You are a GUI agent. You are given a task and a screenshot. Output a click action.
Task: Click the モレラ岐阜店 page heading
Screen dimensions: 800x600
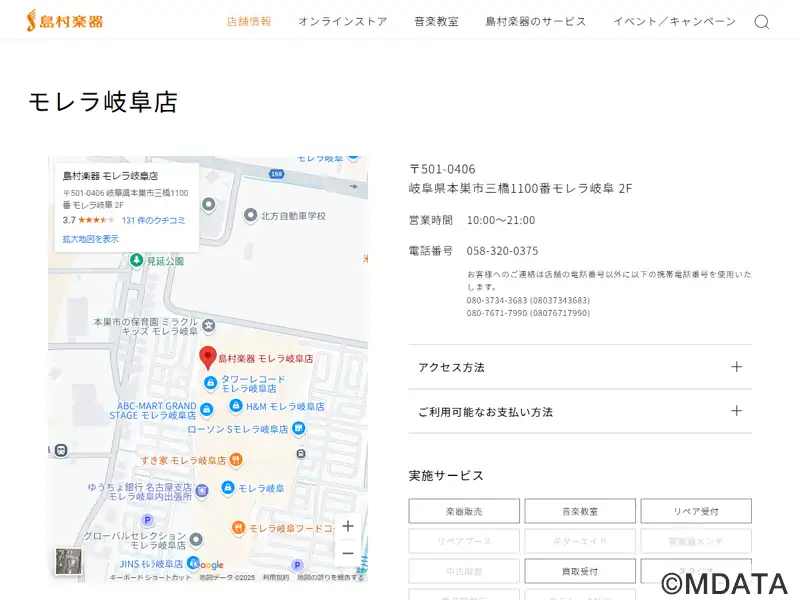pyautogui.click(x=103, y=102)
